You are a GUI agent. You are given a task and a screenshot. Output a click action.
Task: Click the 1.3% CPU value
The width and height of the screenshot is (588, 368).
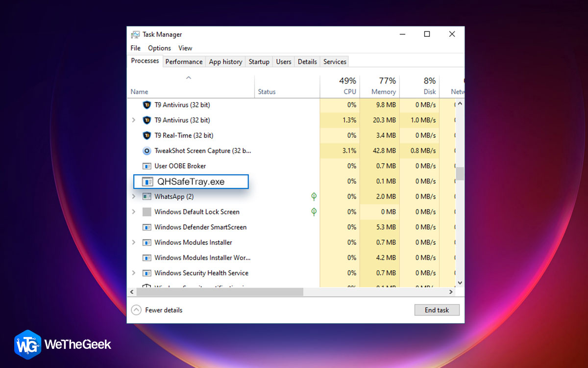coord(349,120)
